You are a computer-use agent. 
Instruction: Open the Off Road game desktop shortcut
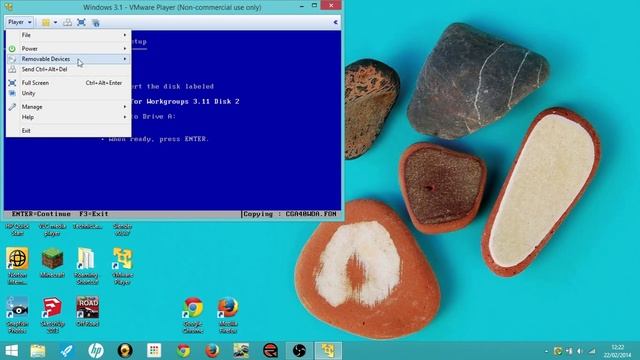click(87, 311)
